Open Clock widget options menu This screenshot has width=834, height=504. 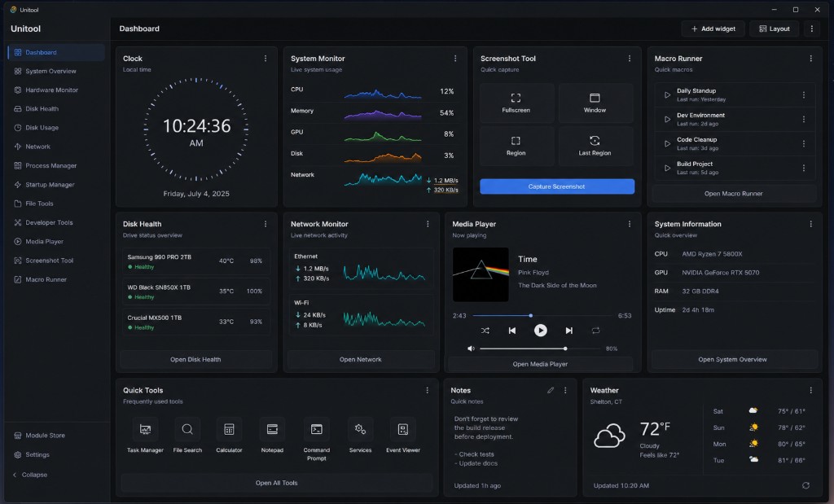266,59
